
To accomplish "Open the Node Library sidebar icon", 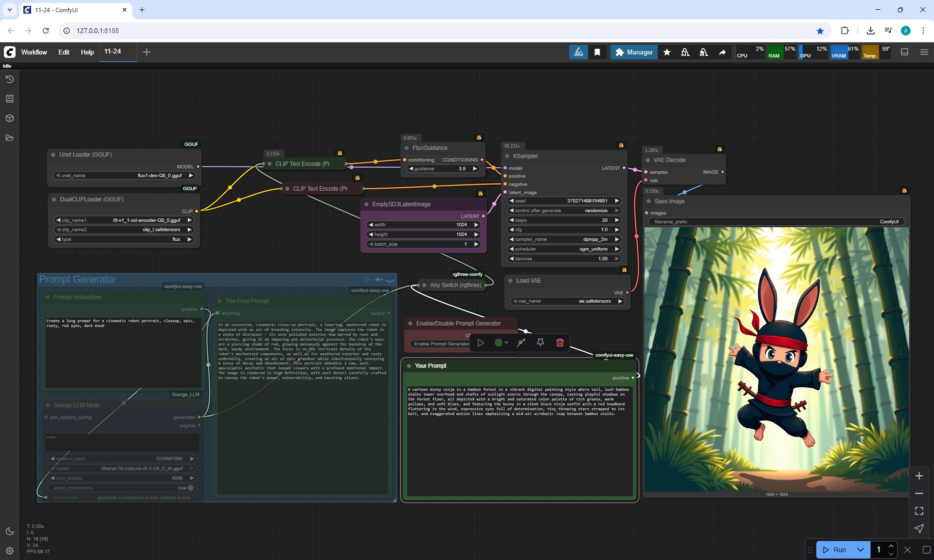I will click(x=10, y=99).
